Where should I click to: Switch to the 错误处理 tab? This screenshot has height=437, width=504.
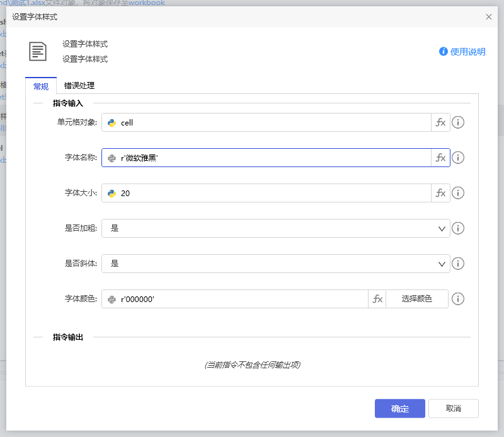coord(78,85)
